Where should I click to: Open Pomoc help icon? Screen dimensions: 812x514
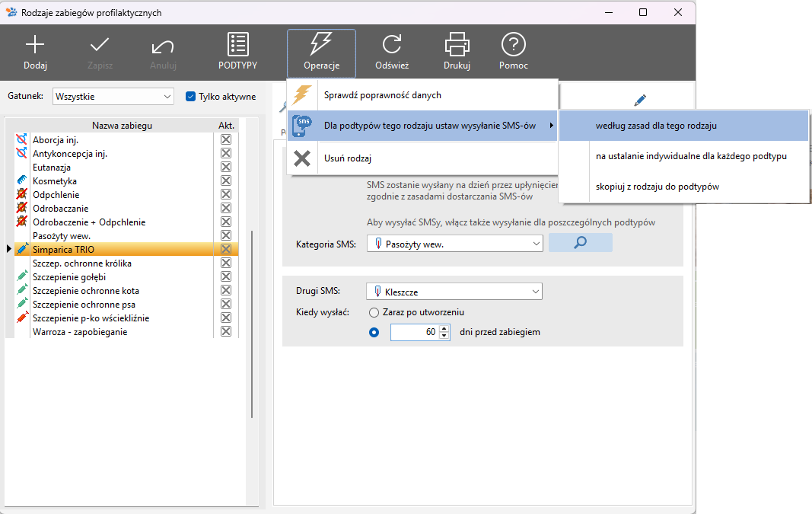(514, 45)
